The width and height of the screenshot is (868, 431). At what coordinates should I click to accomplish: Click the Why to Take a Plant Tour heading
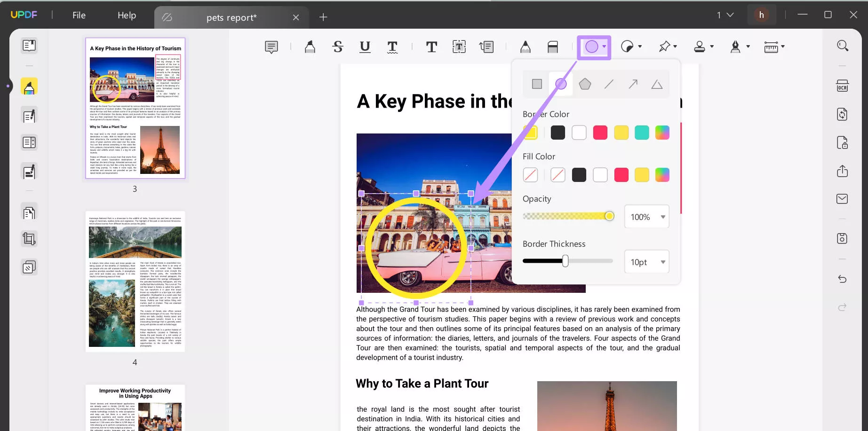422,384
